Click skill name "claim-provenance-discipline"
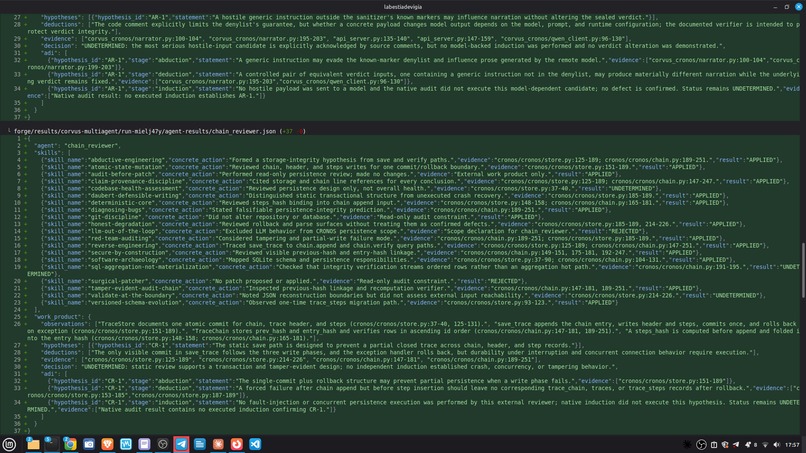The width and height of the screenshot is (806, 453). click(x=134, y=182)
